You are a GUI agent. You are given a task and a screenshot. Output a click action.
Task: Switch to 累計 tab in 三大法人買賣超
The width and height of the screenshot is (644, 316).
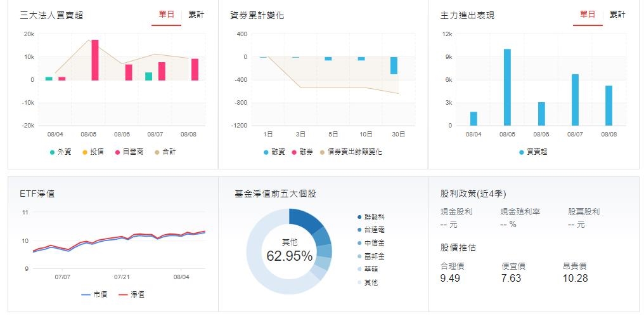tap(196, 15)
